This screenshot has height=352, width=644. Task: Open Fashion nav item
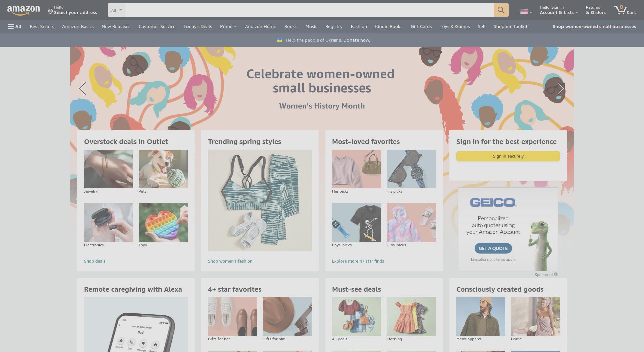point(359,26)
